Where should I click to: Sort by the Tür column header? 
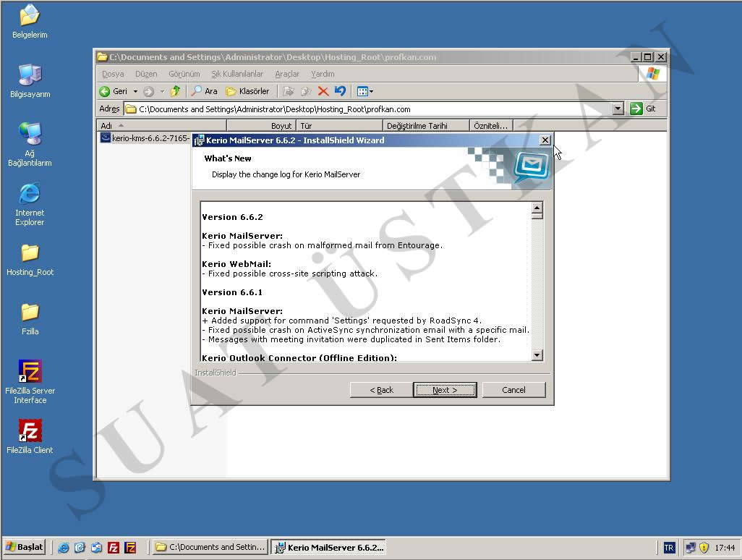pyautogui.click(x=339, y=125)
